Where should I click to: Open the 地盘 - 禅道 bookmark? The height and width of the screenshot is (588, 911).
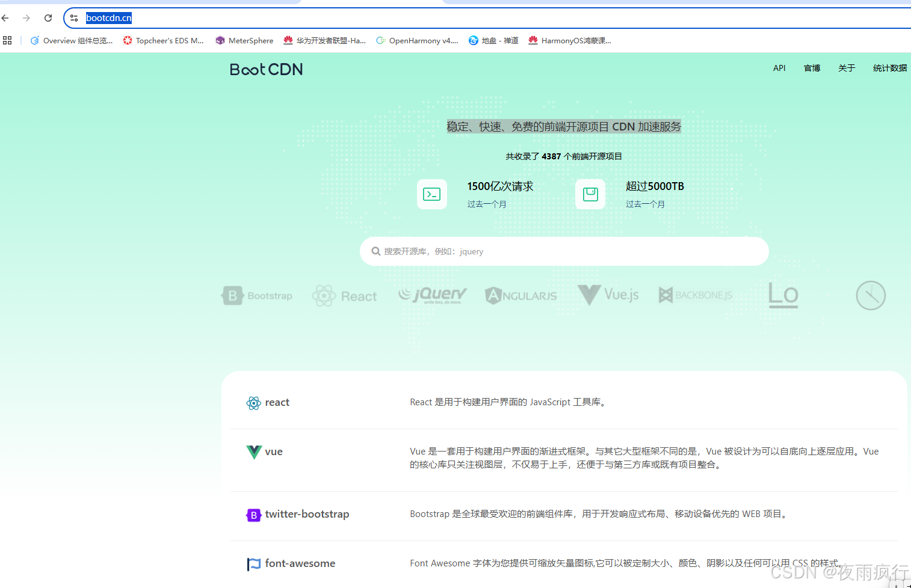(493, 40)
